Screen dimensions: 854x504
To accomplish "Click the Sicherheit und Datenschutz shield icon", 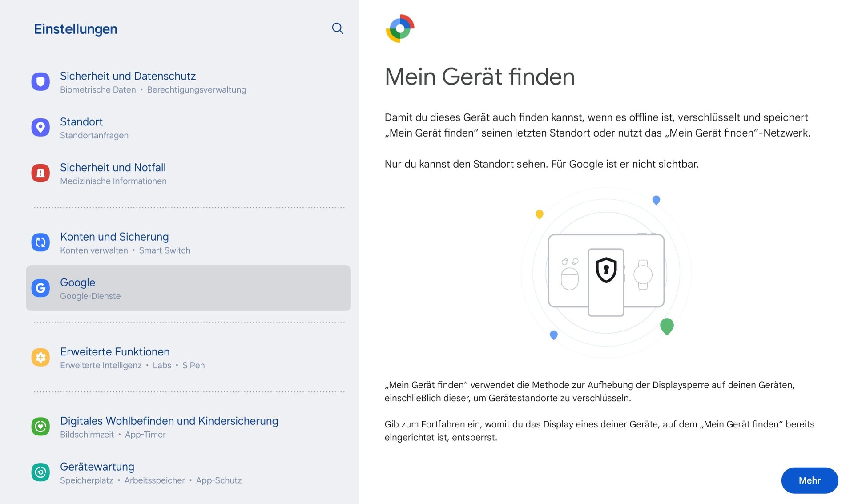I will point(40,81).
